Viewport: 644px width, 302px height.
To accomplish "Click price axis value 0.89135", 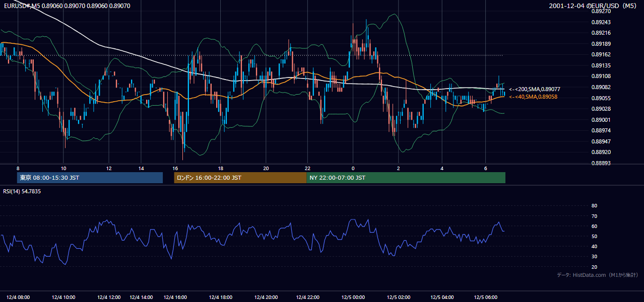I will pyautogui.click(x=601, y=65).
